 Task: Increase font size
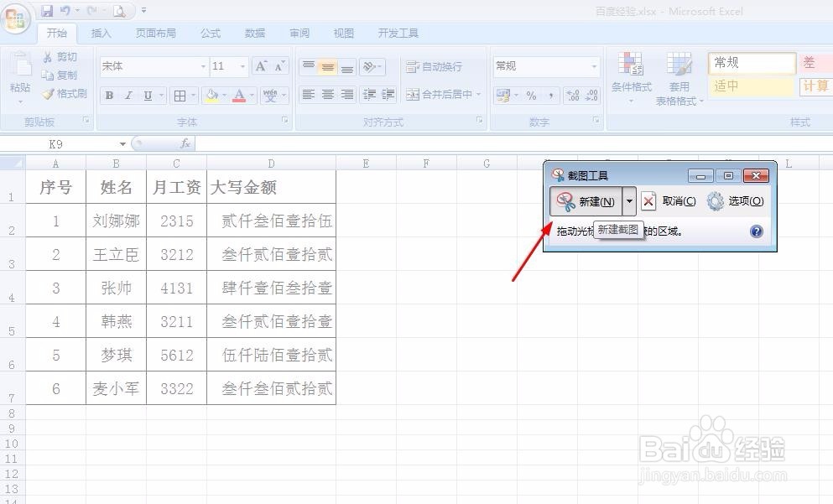(261, 66)
